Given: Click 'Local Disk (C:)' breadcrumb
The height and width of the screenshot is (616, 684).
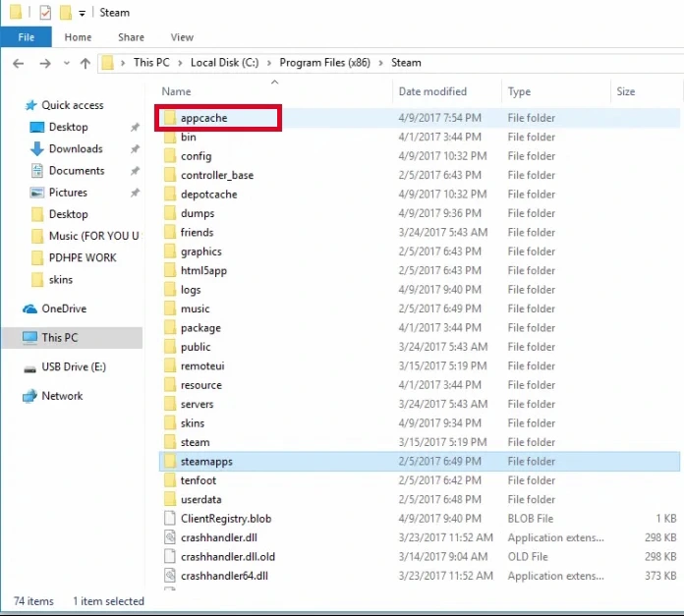Looking at the screenshot, I should click(225, 63).
